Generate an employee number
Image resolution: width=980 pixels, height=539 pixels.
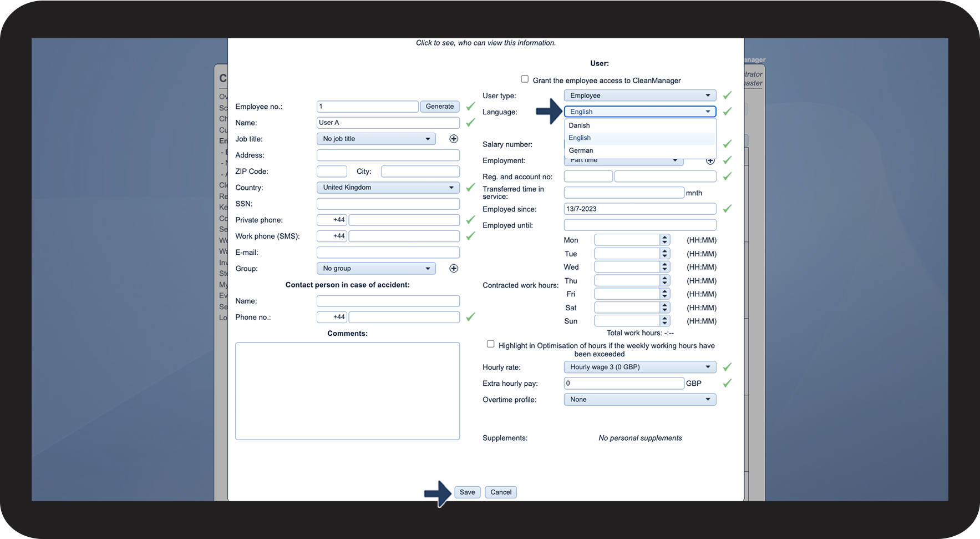pos(440,107)
